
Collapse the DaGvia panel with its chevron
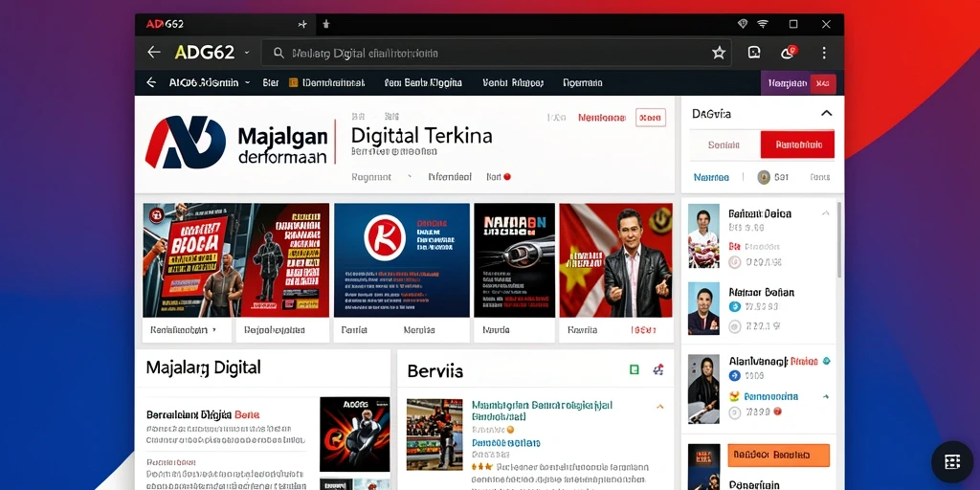point(826,113)
